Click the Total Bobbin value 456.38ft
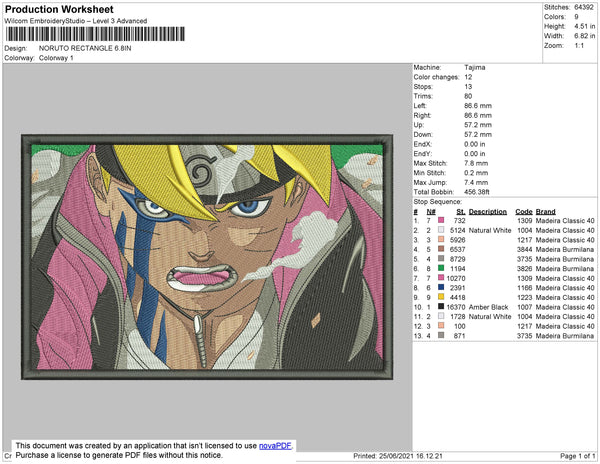The height and width of the screenshot is (464, 600). click(x=477, y=192)
